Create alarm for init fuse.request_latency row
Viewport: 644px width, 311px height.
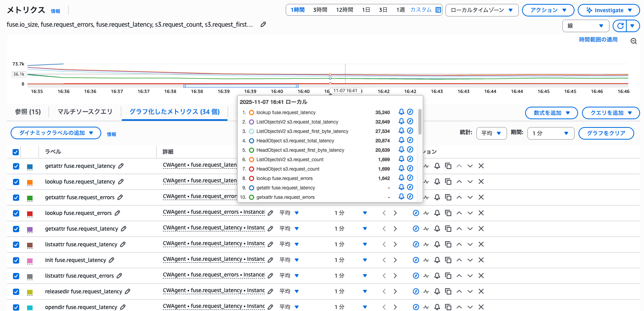tap(437, 260)
